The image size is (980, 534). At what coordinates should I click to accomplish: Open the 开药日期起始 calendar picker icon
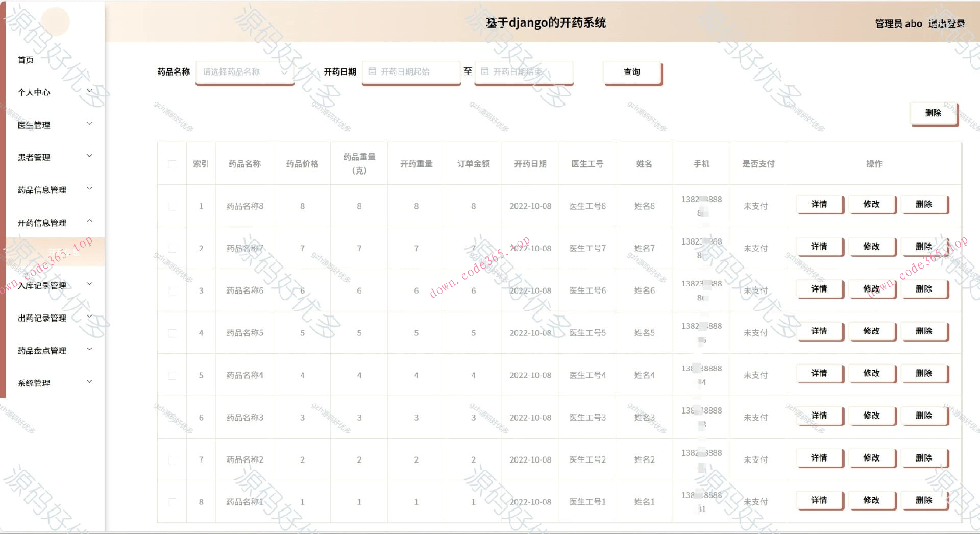coord(372,71)
